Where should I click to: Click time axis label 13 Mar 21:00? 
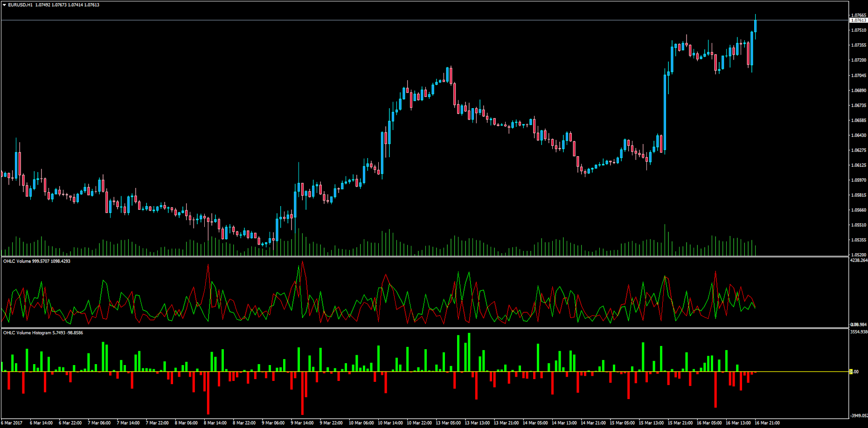507,423
